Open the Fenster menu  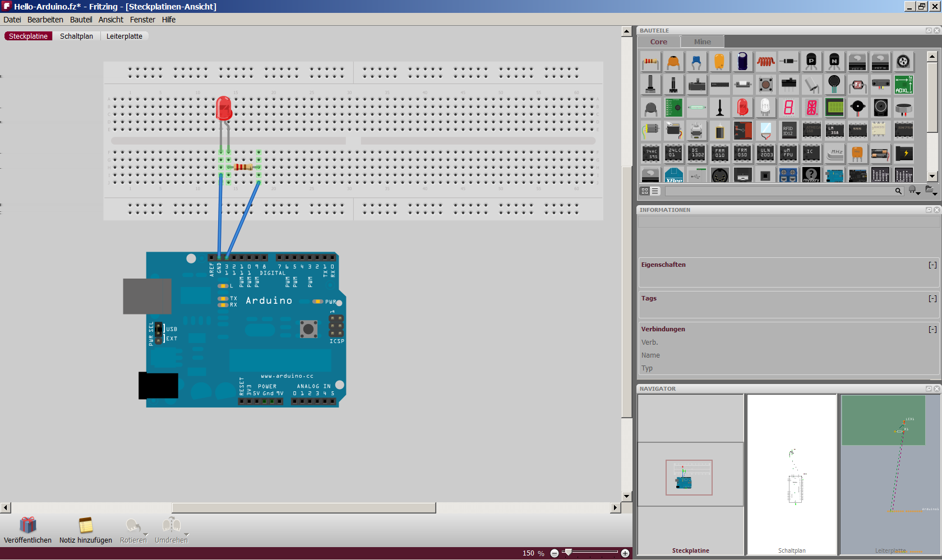point(142,20)
